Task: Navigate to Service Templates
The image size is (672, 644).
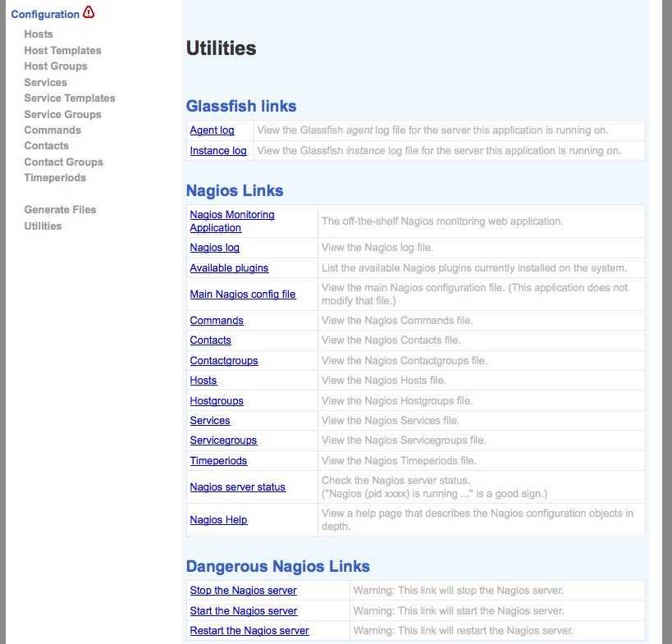Action: coord(70,98)
